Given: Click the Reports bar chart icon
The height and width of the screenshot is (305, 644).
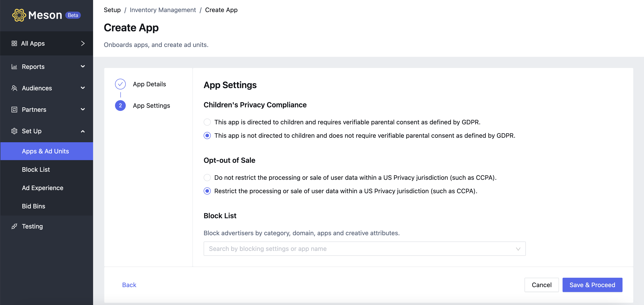Looking at the screenshot, I should pyautogui.click(x=14, y=67).
